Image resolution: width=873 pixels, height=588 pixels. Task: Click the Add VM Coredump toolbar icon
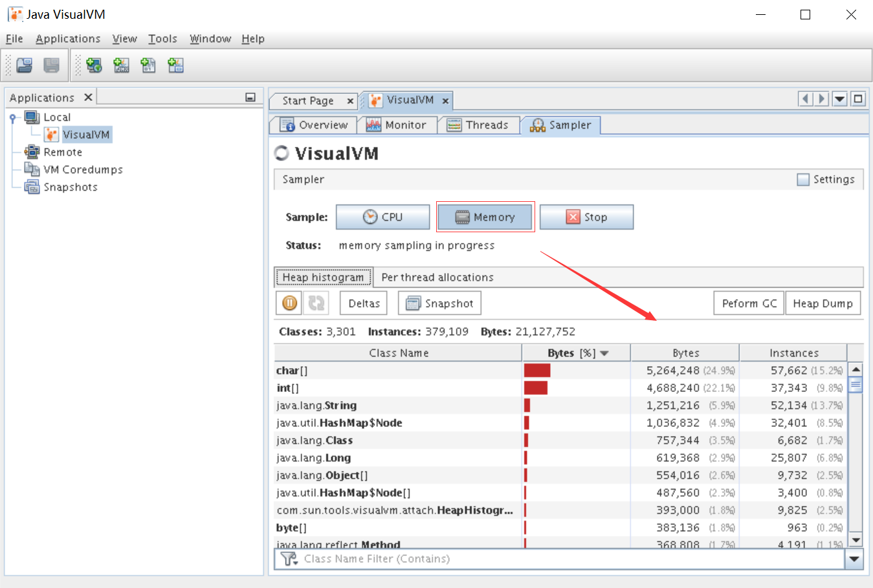click(148, 65)
